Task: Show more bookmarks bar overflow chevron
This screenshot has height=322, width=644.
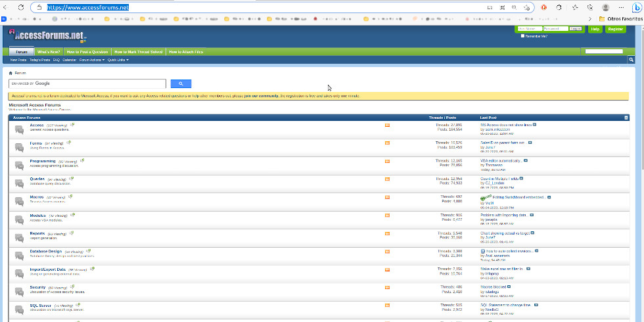Action: [x=590, y=19]
